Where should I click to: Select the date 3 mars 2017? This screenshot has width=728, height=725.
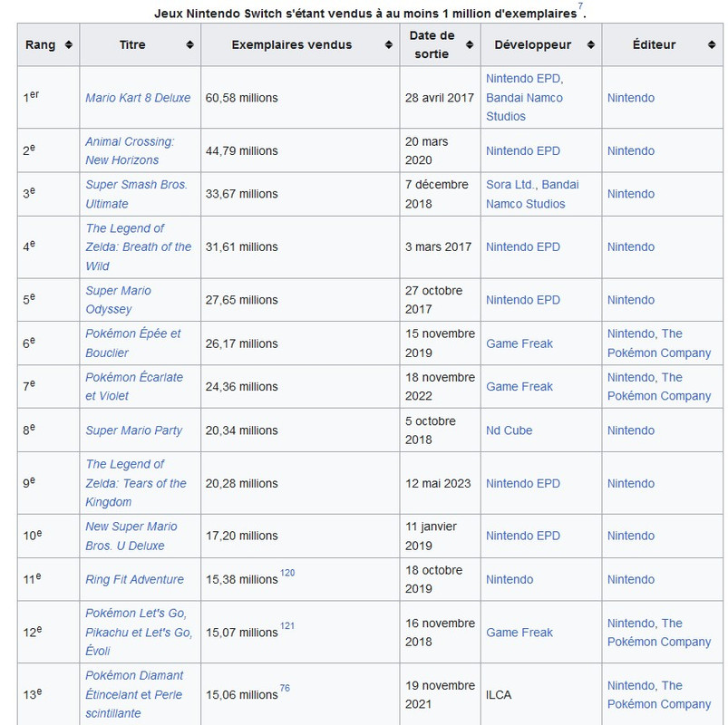(x=438, y=246)
